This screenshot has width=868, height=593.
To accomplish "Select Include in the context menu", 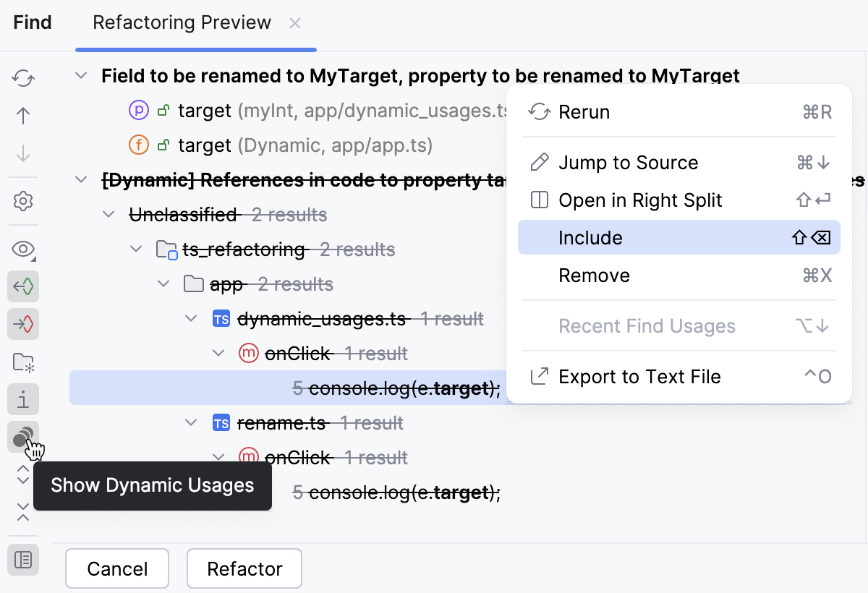I will pyautogui.click(x=589, y=237).
